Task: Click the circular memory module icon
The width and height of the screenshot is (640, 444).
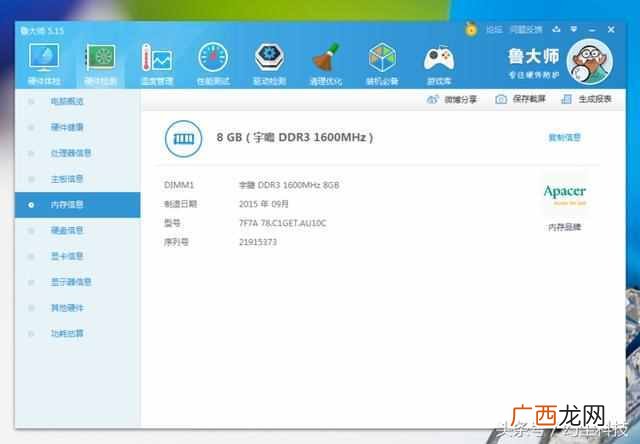Action: 183,139
